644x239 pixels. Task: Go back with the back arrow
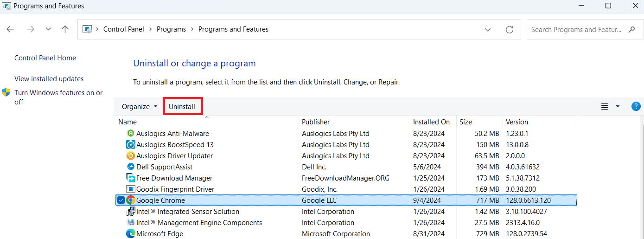click(10, 29)
